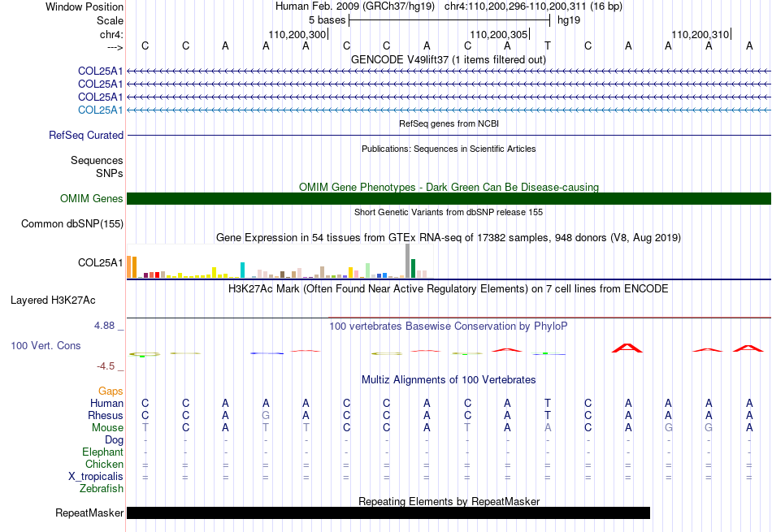Click the Chicken species label
Viewport: 772px width, 532px height.
click(x=104, y=464)
